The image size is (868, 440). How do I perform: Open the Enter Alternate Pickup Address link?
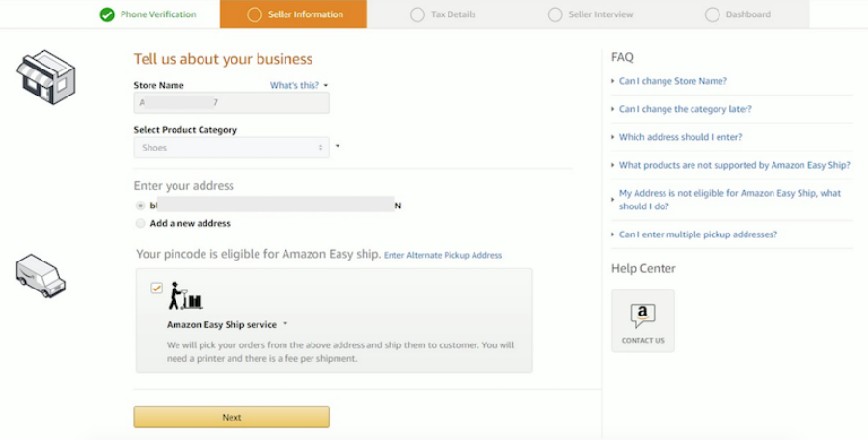pos(443,255)
